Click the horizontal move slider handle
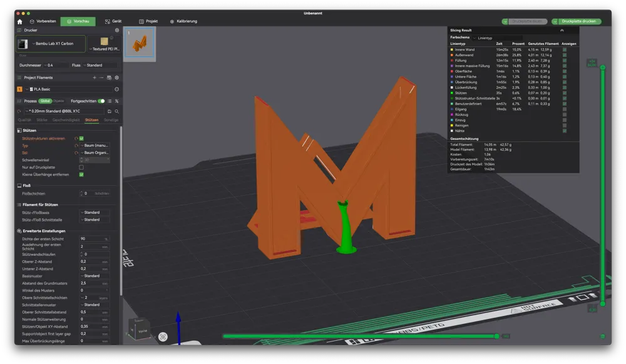Viewport: 626px width, 364px height. [496, 336]
